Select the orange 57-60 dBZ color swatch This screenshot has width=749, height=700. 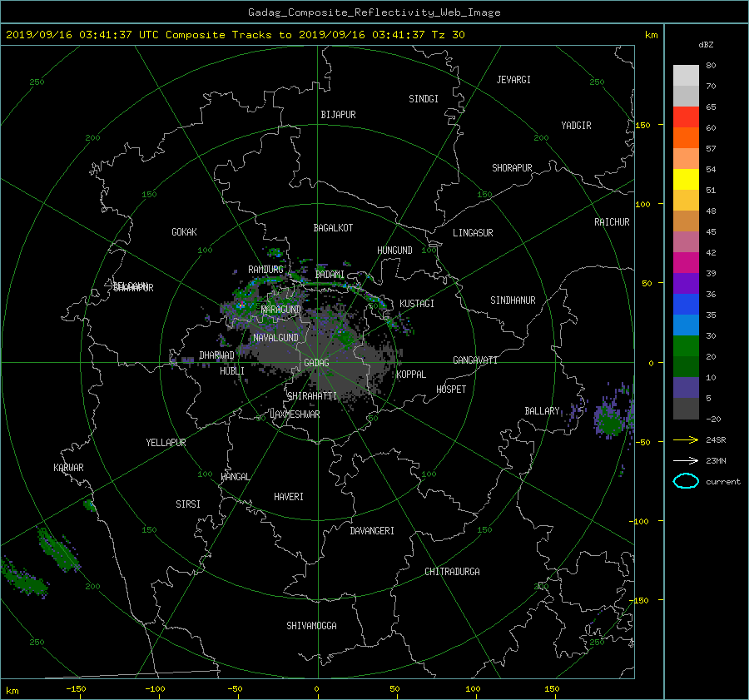pyautogui.click(x=686, y=137)
